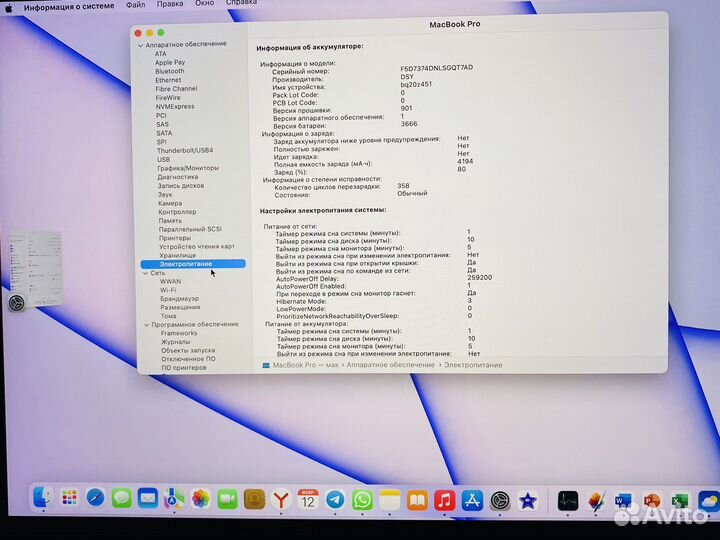Open Calendar icon showing 12
The image size is (720, 540).
pos(308,500)
